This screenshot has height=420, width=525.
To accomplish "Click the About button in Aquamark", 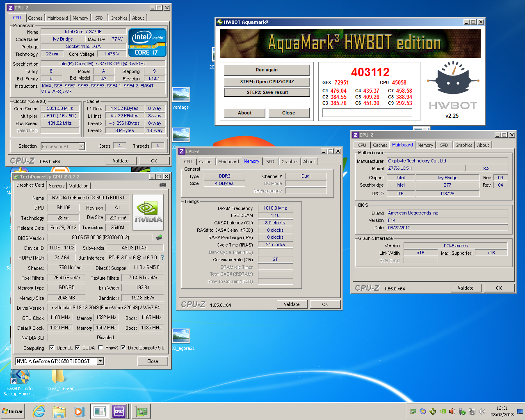I will tap(244, 113).
